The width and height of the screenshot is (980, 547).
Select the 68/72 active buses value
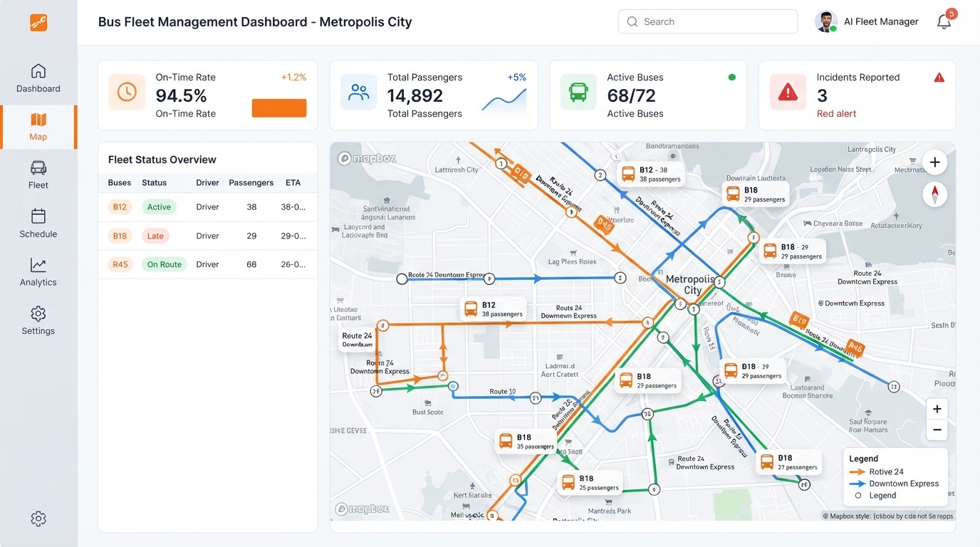pyautogui.click(x=631, y=95)
